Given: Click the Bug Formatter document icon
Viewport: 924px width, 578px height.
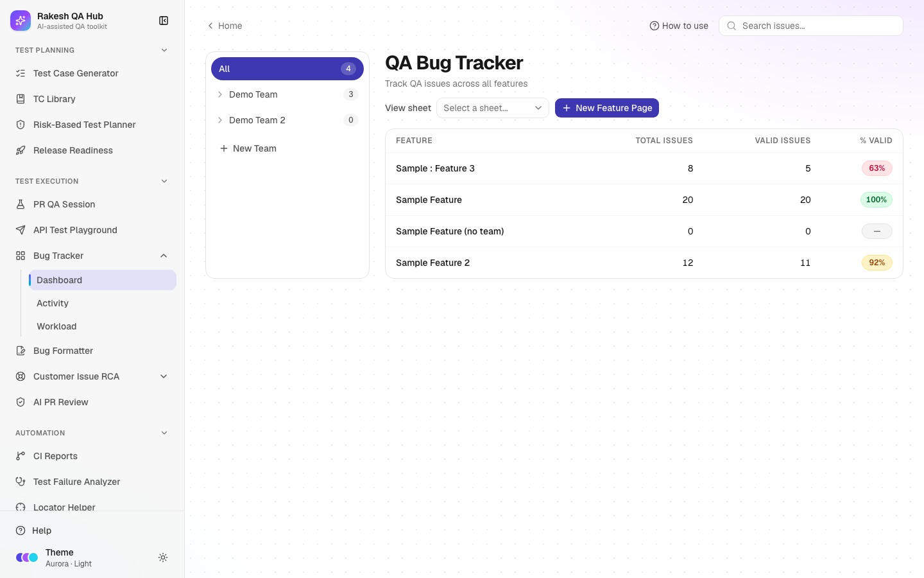Looking at the screenshot, I should click(x=21, y=351).
